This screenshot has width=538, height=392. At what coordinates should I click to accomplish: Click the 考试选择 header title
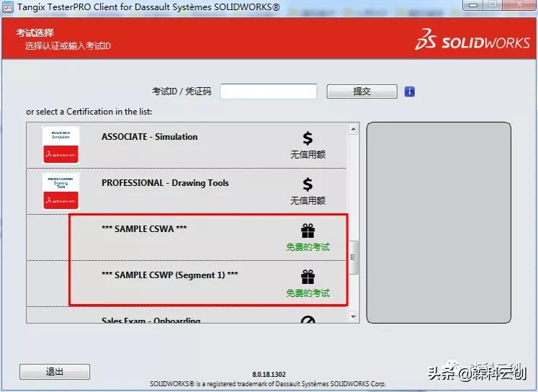coord(35,33)
